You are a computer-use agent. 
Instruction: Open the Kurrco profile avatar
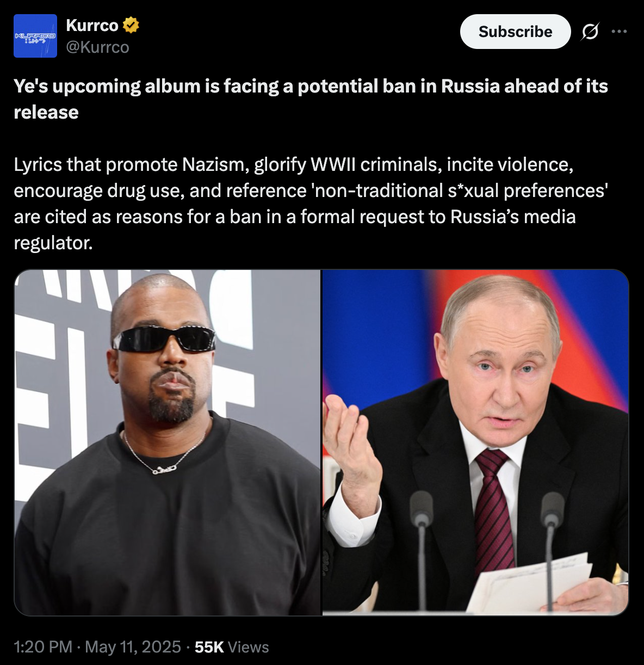click(x=35, y=36)
